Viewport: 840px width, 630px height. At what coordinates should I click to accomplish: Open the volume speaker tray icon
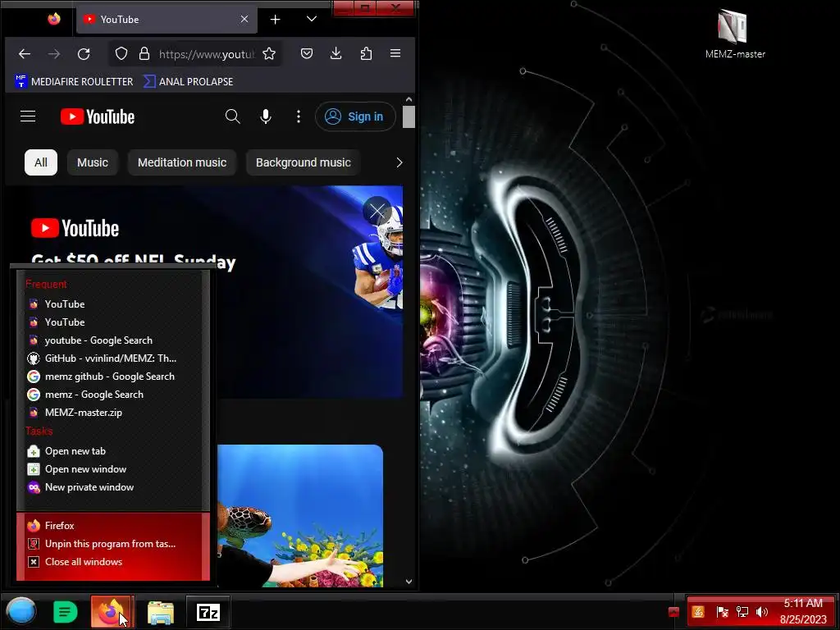click(762, 612)
